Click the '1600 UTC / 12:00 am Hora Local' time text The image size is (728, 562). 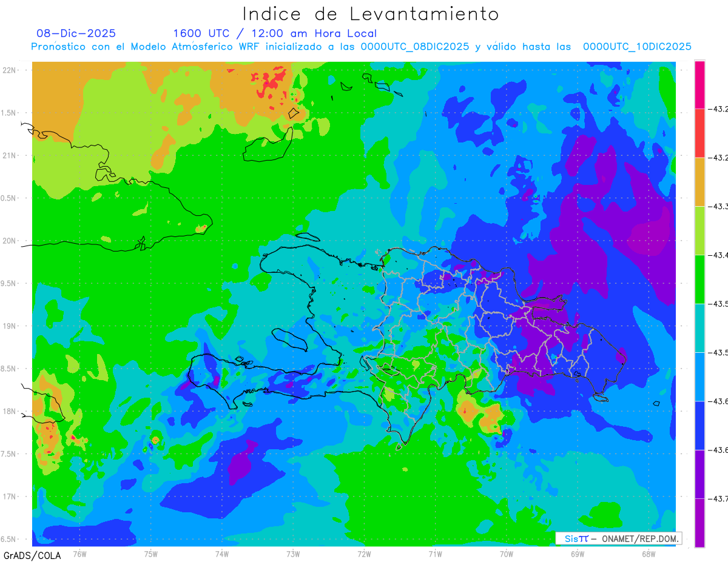click(275, 33)
